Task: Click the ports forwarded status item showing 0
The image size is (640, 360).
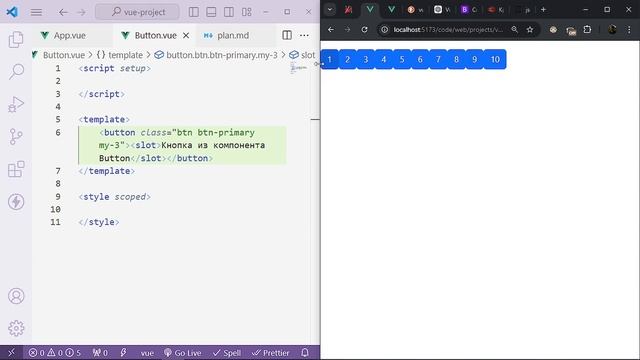Action: [x=100, y=353]
